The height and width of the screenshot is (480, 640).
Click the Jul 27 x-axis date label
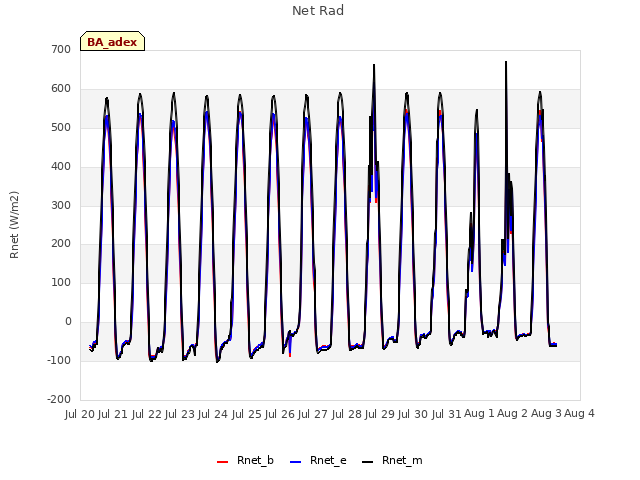click(313, 414)
